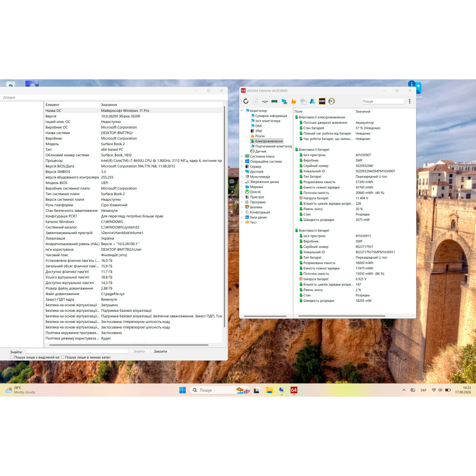Expand the Мультимедіа tree node

[x=242, y=177]
